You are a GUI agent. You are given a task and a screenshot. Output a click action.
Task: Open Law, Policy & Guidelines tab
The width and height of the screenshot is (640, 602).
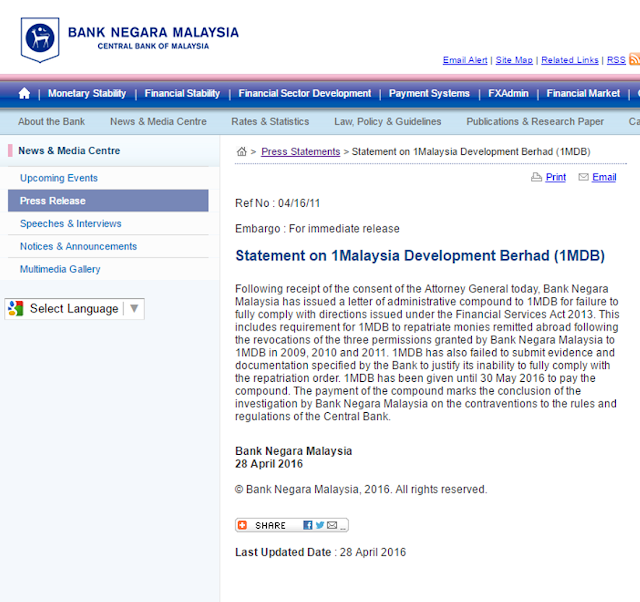(x=388, y=122)
